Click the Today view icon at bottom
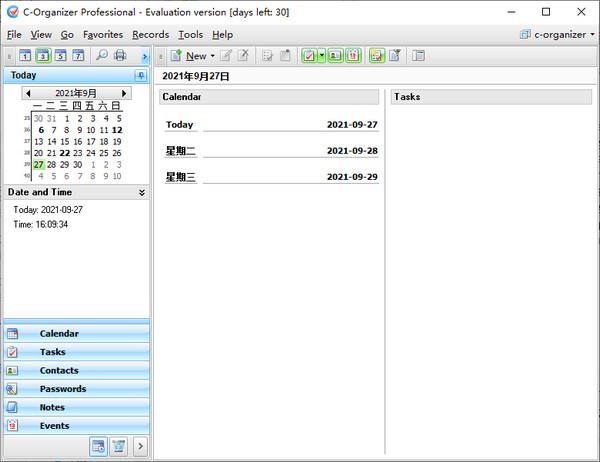The image size is (600, 462). [98, 446]
